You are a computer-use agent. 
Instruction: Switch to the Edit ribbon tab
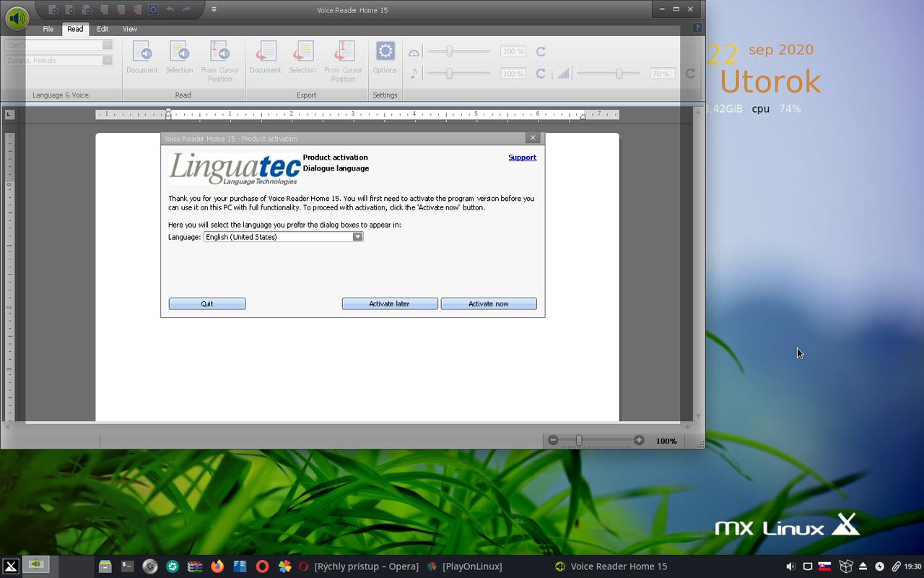click(103, 29)
